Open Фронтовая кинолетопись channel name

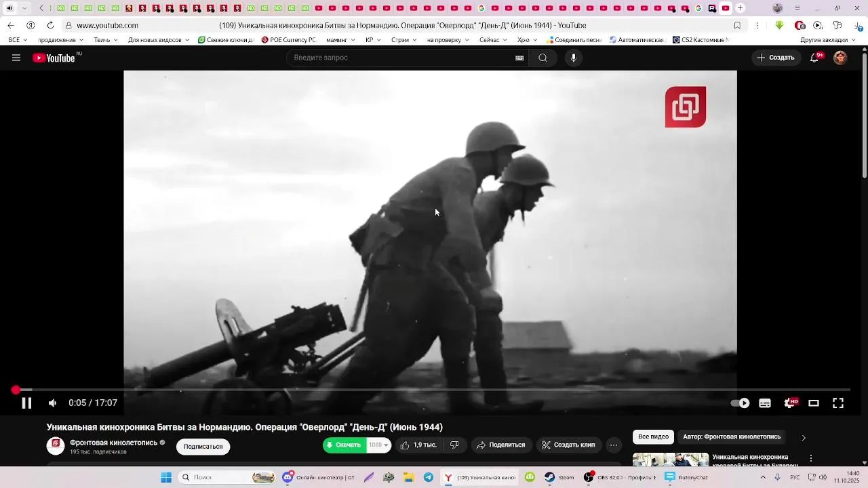tap(113, 443)
